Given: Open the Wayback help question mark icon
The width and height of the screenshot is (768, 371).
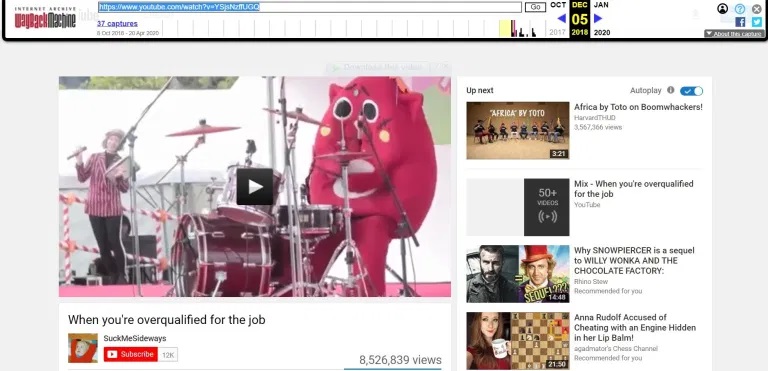Looking at the screenshot, I should tap(740, 8).
